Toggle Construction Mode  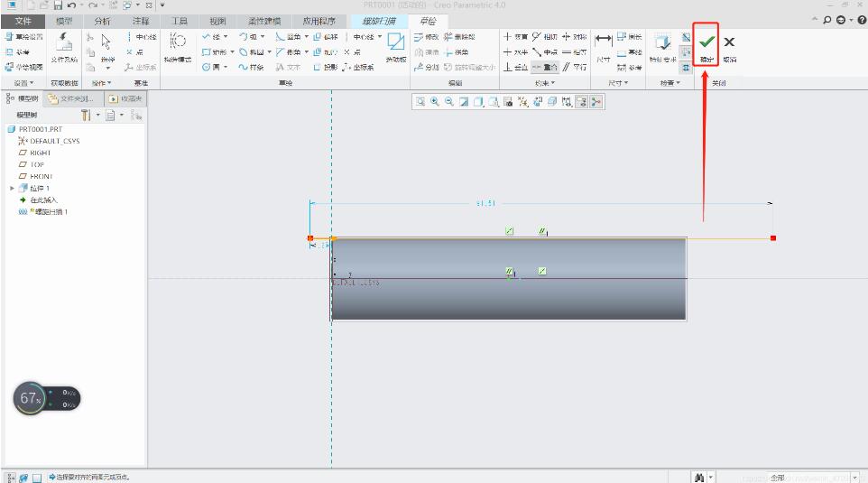[177, 47]
